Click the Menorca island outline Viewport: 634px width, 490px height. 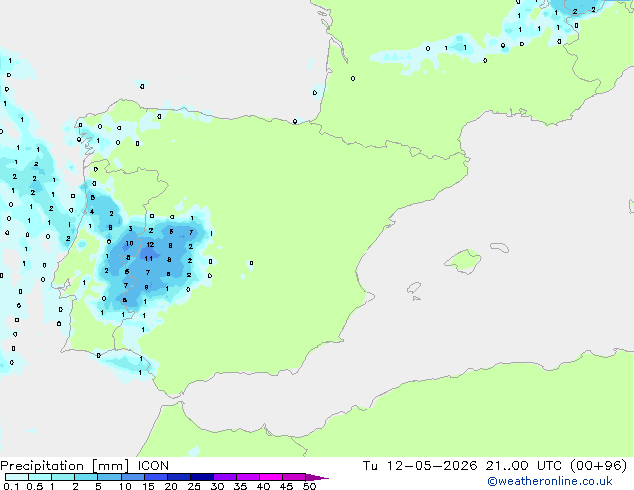pos(499,247)
